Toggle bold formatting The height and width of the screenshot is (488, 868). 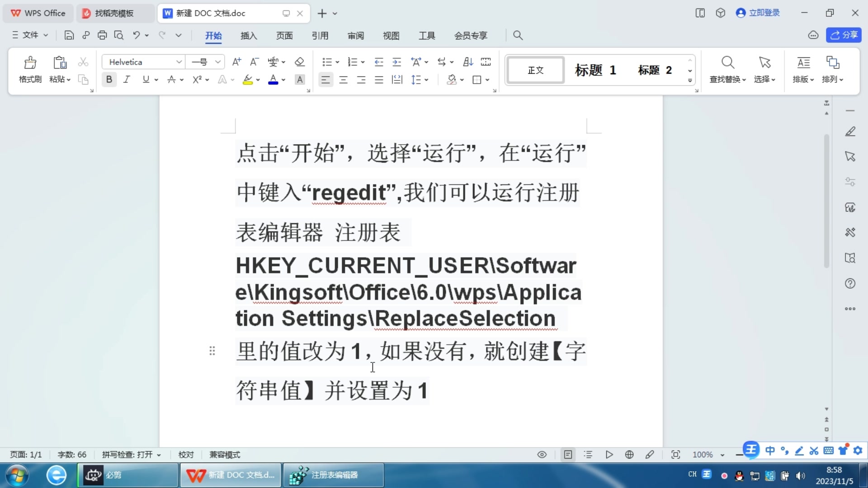tap(109, 79)
